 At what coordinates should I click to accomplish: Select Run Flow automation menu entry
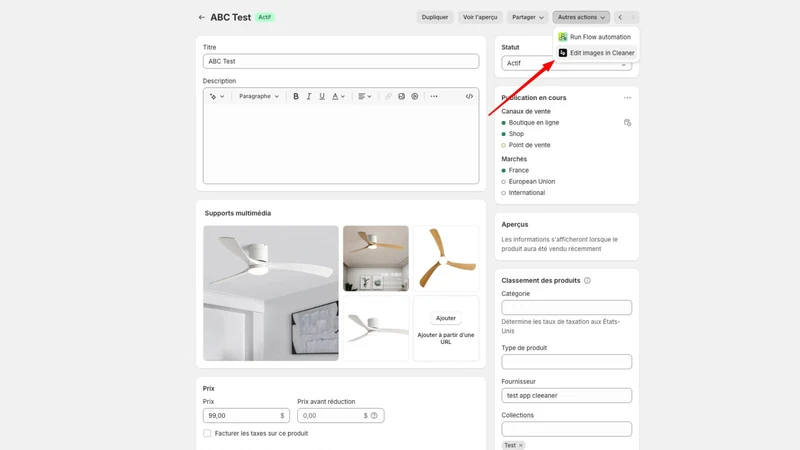(595, 37)
